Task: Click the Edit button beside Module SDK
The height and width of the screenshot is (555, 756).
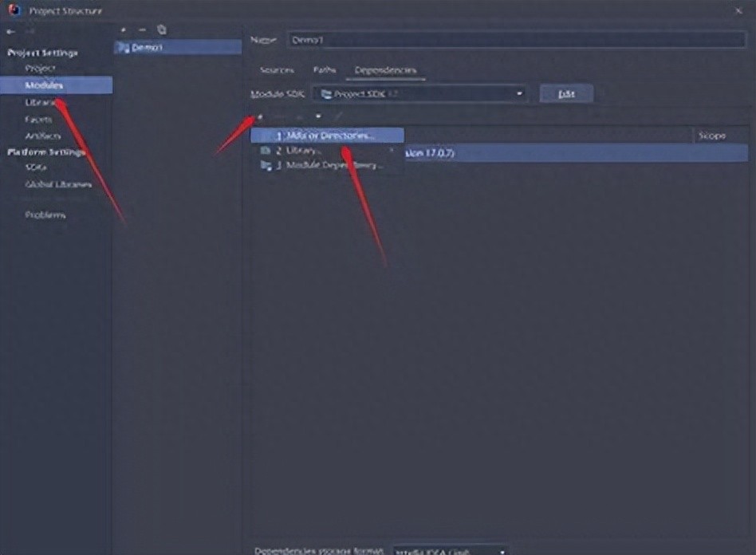Action: tap(566, 93)
